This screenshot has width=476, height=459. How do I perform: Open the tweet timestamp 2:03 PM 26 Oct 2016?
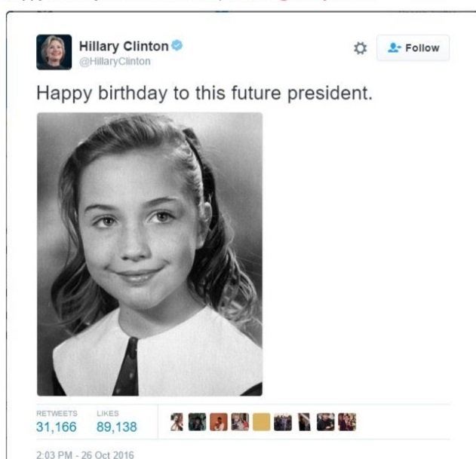(85, 454)
